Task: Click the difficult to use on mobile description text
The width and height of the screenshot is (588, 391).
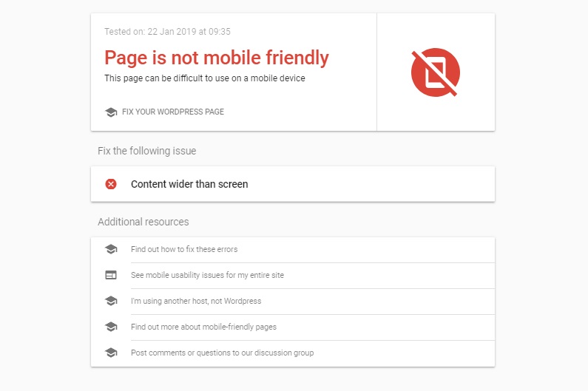Action: (x=205, y=78)
